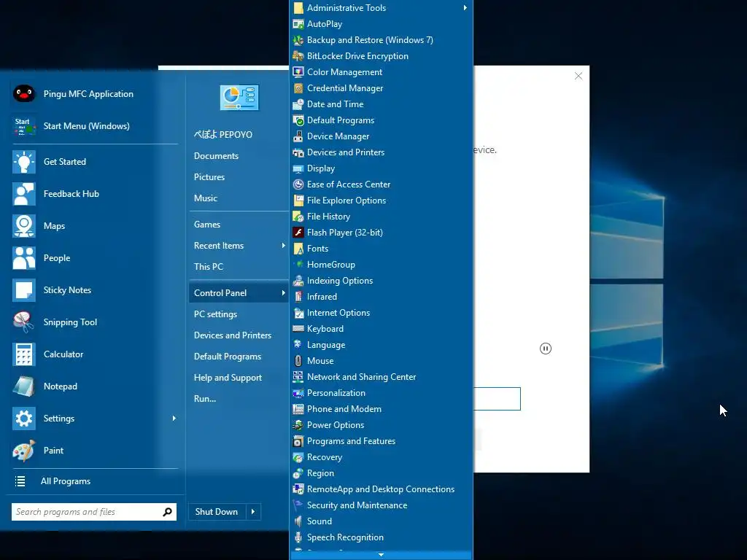Open the Shut Down options arrow
This screenshot has height=560, width=747.
coord(253,512)
